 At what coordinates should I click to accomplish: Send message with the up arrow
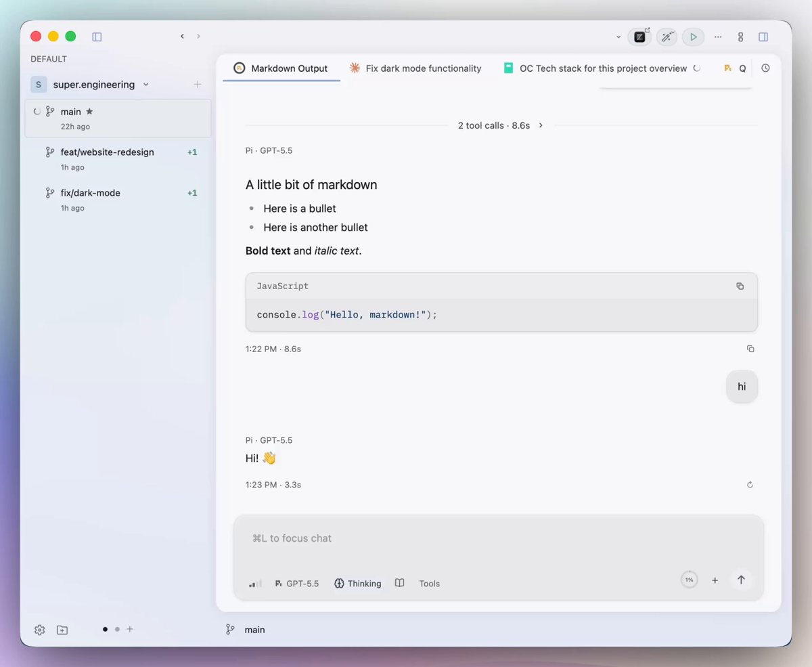(x=741, y=580)
